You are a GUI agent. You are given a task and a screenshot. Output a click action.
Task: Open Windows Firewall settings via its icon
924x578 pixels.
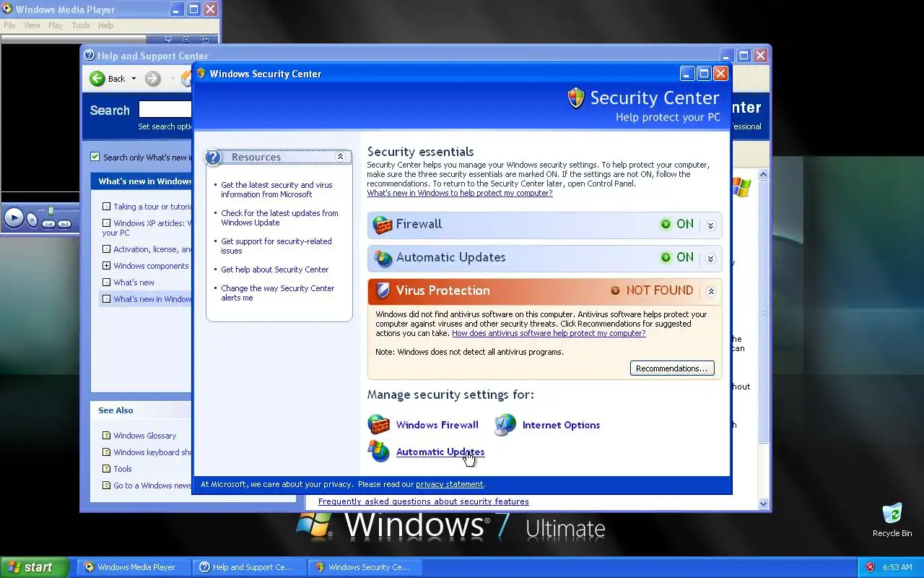(x=378, y=425)
